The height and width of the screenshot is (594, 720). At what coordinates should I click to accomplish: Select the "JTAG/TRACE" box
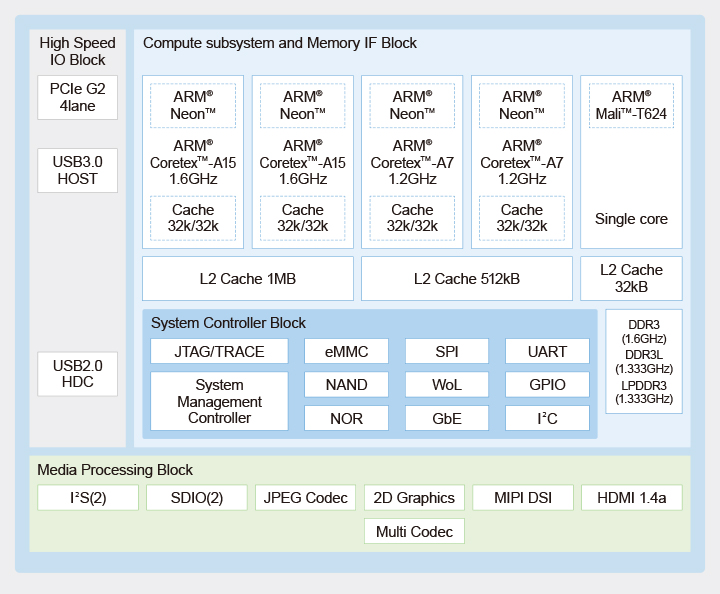click(x=219, y=351)
